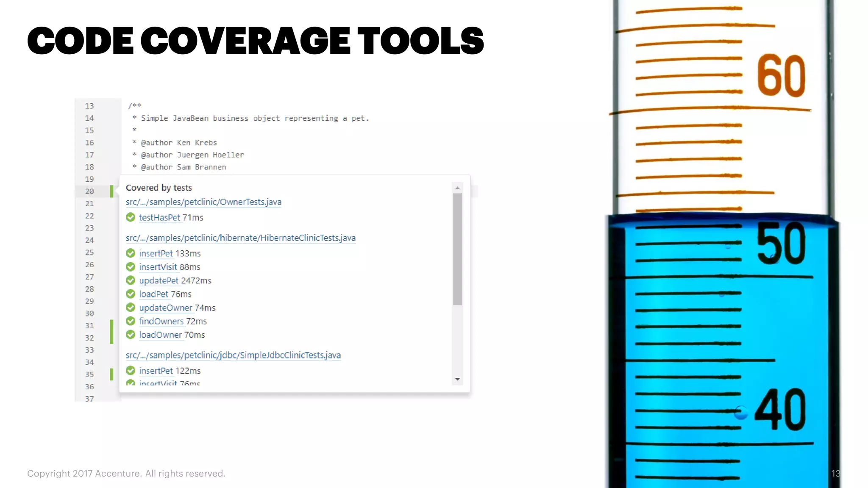Click the "@author Juergen Hoeller" comment line
Image resolution: width=868 pixels, height=488 pixels.
tap(188, 155)
